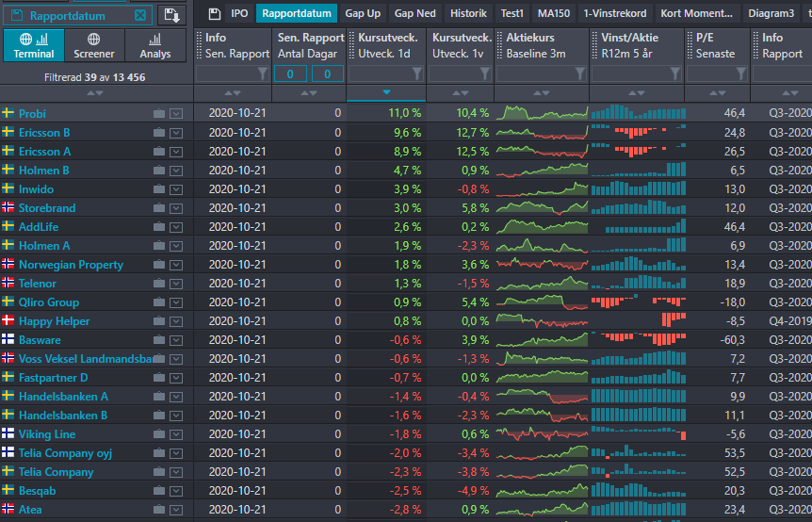The height and width of the screenshot is (522, 812).
Task: Click briefcase icon for Telia Company oyj
Action: (x=159, y=453)
